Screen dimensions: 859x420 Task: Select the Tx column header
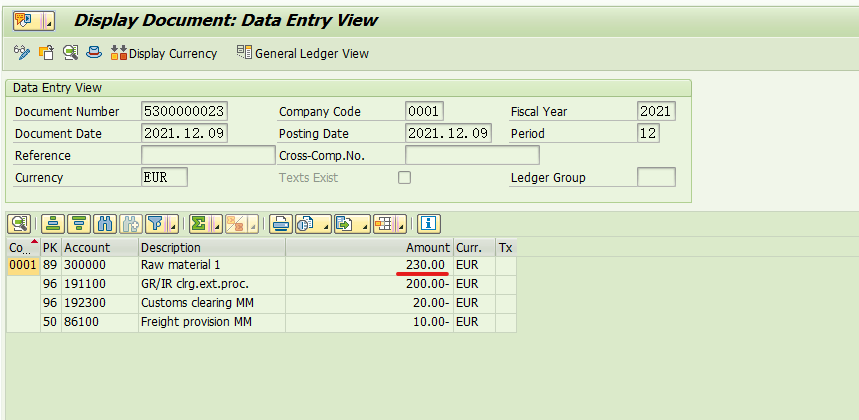(506, 248)
